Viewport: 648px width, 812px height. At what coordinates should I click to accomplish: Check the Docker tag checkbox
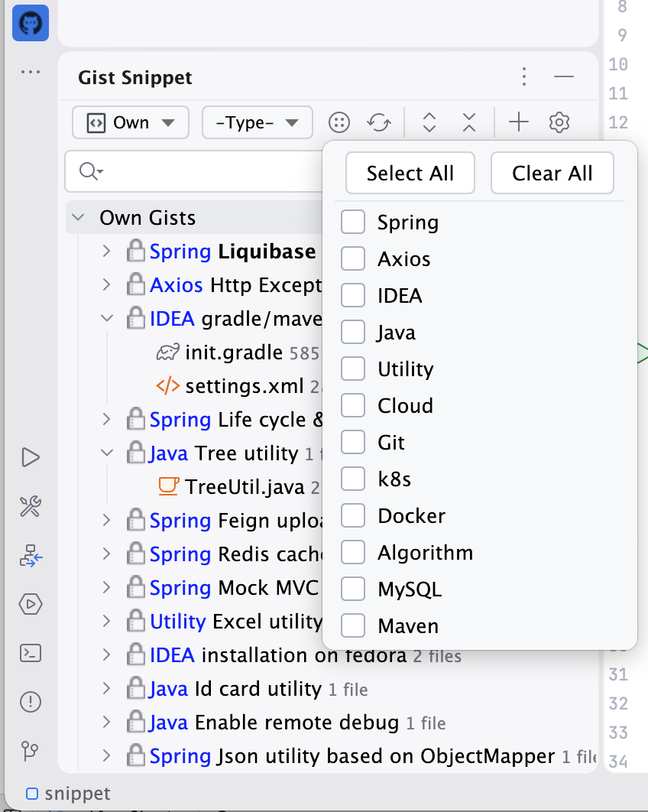coord(353,516)
